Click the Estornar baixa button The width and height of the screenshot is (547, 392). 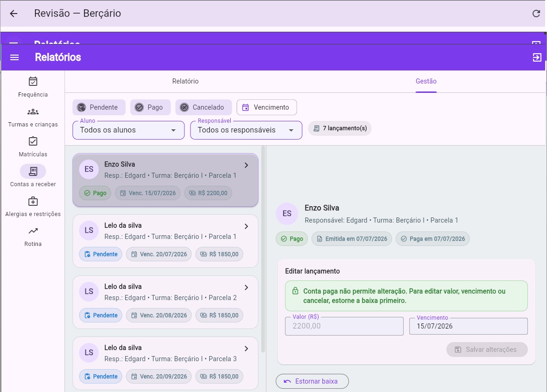tap(312, 381)
